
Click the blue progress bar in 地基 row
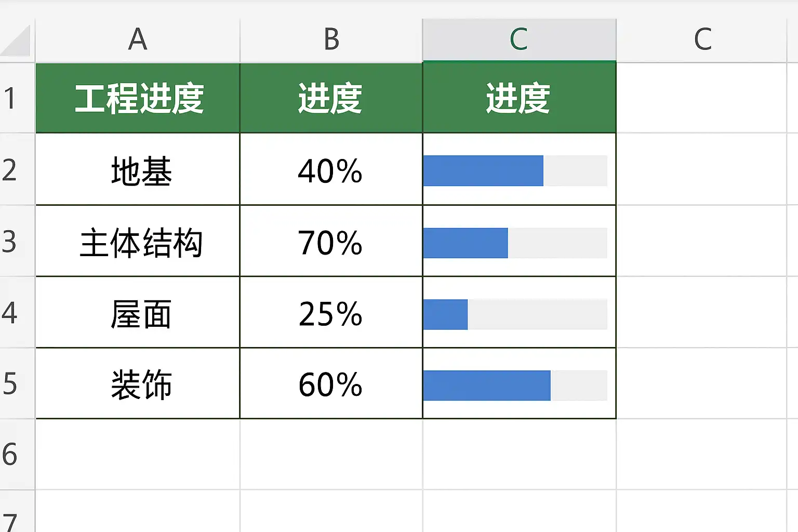click(483, 170)
